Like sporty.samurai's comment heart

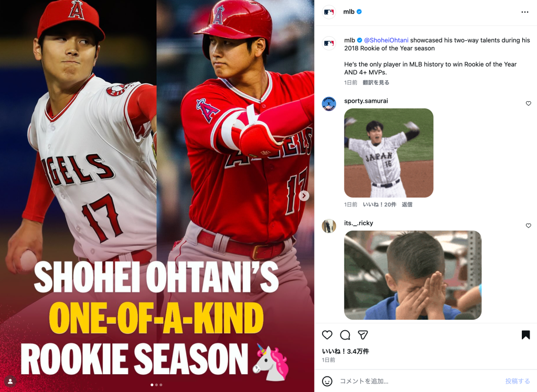coord(529,103)
